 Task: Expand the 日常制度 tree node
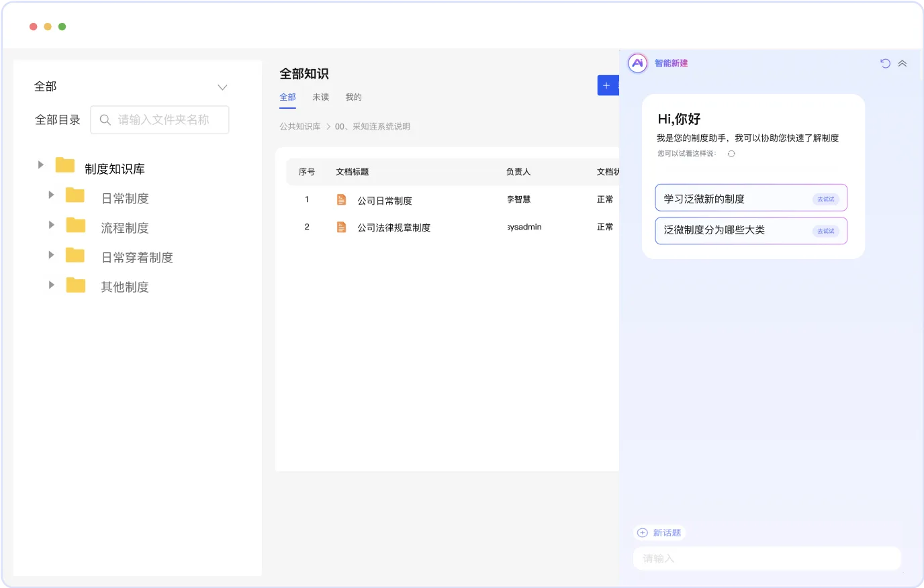[51, 195]
